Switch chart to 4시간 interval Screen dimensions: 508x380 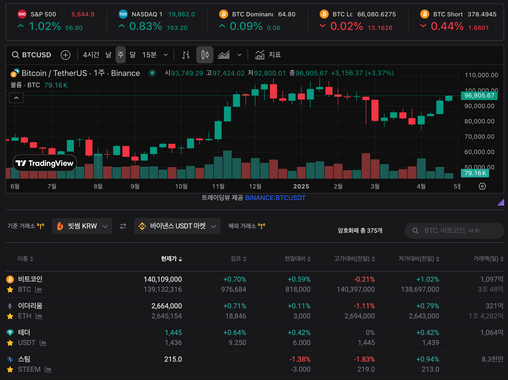[x=91, y=55]
